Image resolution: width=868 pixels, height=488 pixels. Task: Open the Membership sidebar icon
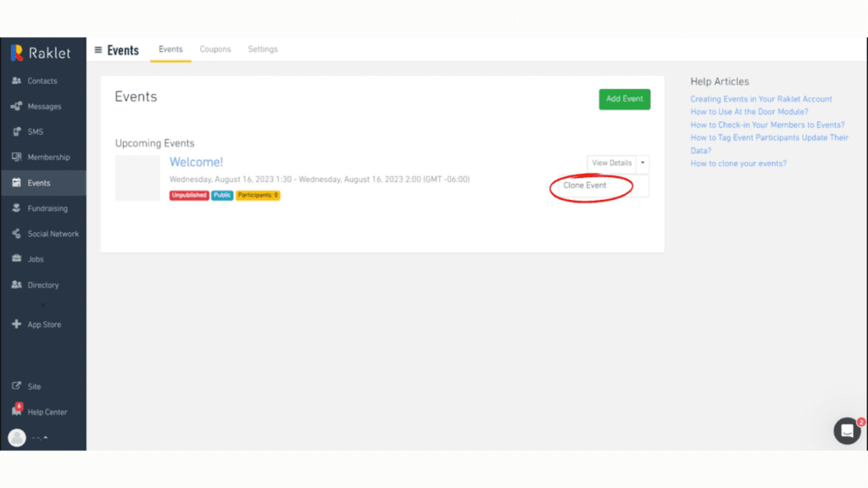click(x=17, y=157)
